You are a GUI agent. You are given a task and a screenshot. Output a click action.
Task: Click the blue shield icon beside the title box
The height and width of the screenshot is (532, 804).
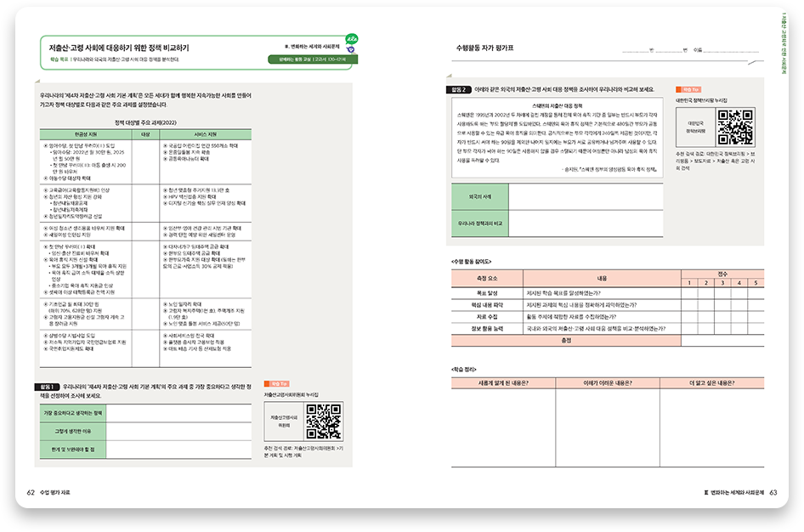pos(351,49)
